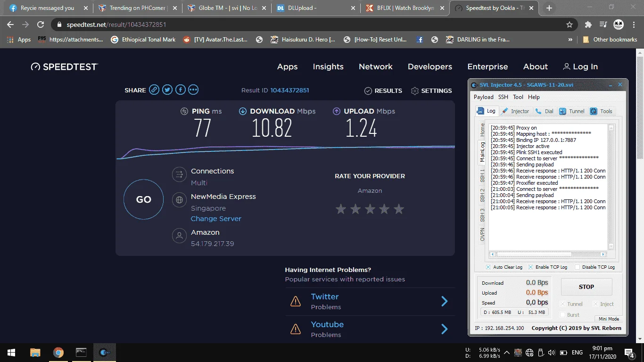Click the GO button to start test

point(143,199)
